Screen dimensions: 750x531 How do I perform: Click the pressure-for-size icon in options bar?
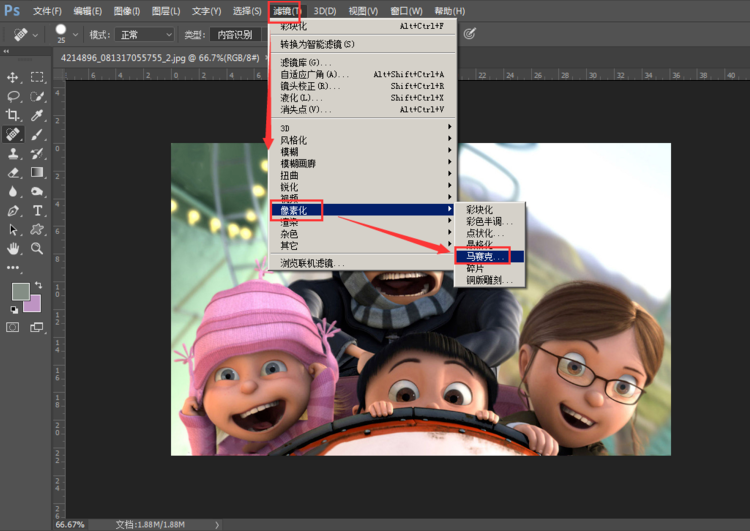[470, 34]
